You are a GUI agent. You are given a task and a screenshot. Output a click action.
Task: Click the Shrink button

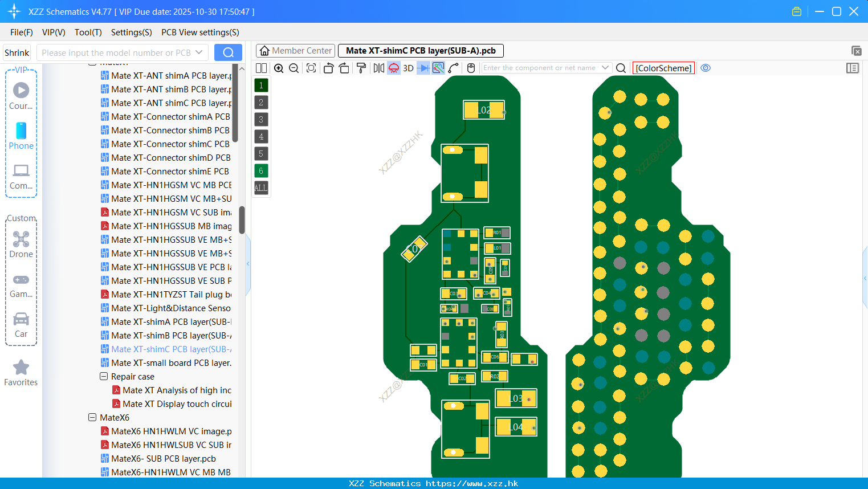[17, 52]
